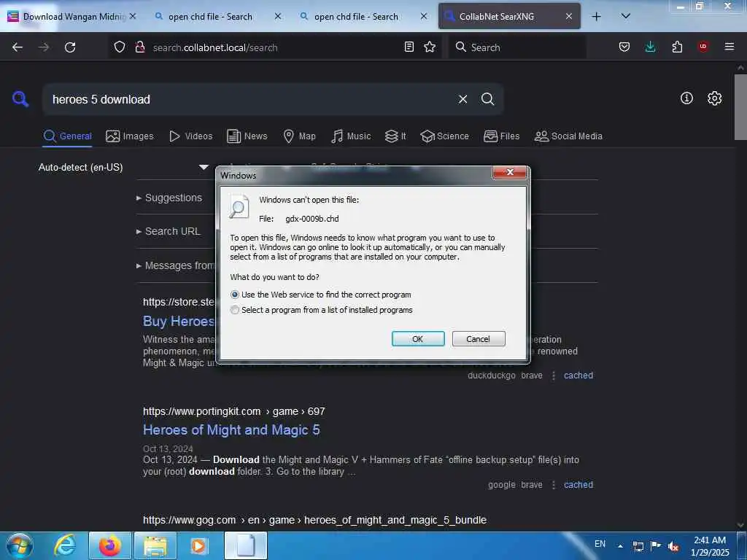Click the SearXNG magnifier logo

(20, 99)
